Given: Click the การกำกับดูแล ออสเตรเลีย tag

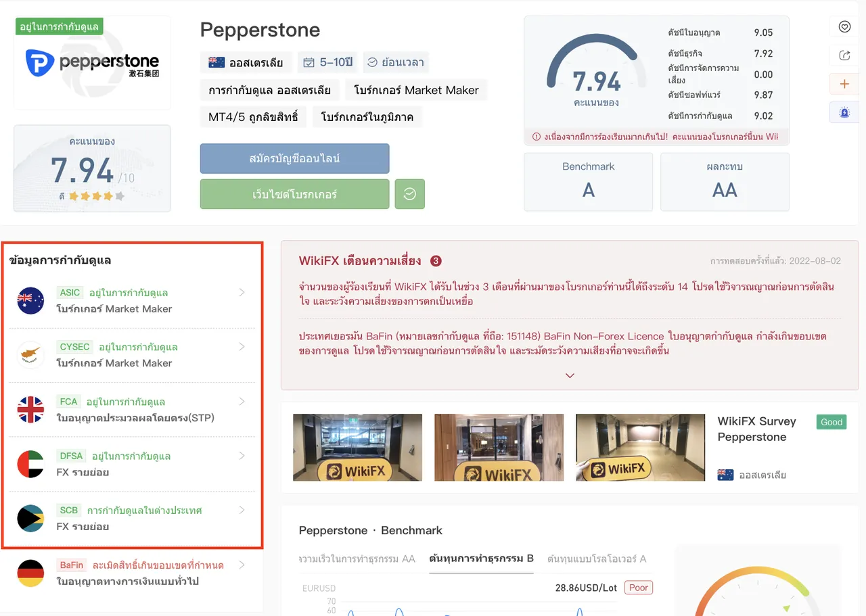Looking at the screenshot, I should click(269, 90).
